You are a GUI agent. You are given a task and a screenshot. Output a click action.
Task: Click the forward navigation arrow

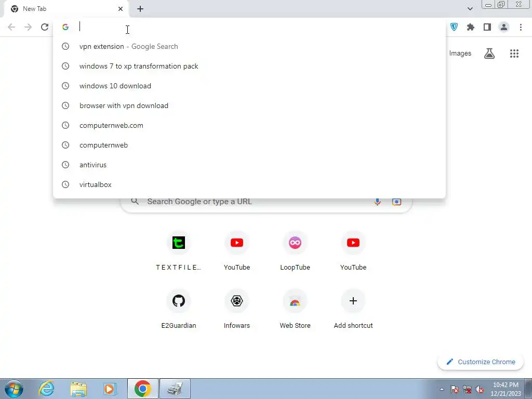pos(28,27)
